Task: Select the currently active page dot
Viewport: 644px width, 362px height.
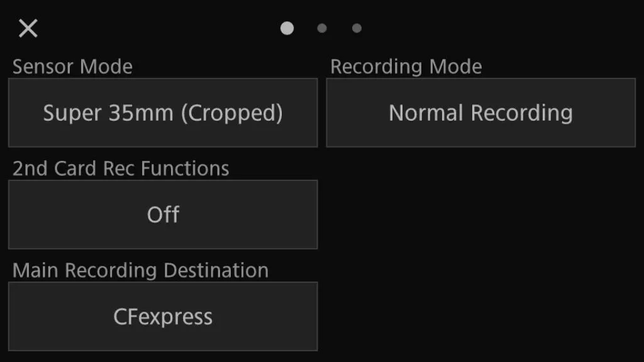Action: click(287, 28)
